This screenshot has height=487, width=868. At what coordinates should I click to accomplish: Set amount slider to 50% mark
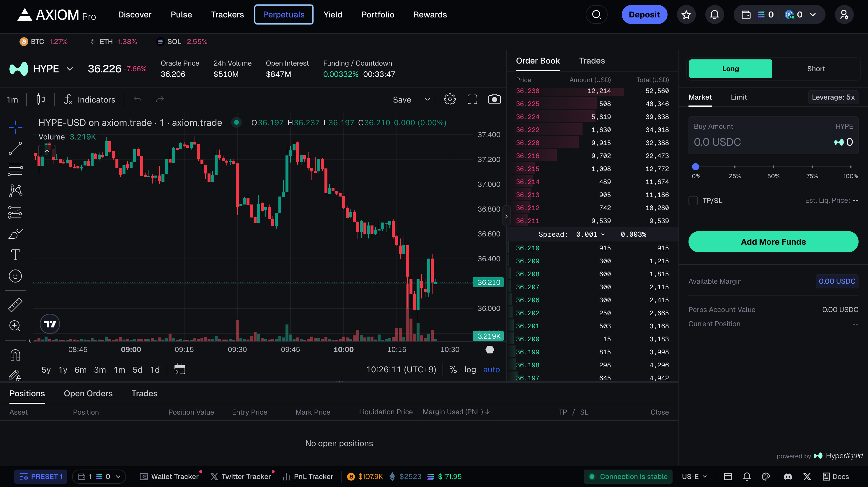pyautogui.click(x=773, y=167)
